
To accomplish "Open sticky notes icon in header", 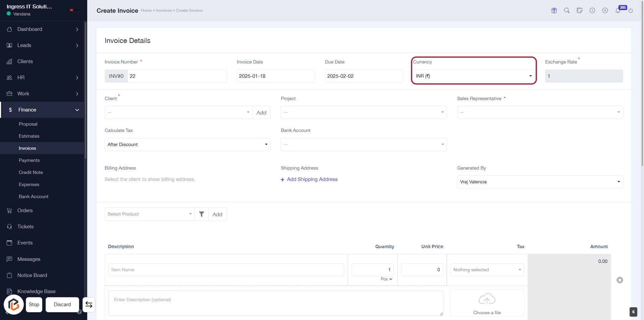I will (x=580, y=10).
